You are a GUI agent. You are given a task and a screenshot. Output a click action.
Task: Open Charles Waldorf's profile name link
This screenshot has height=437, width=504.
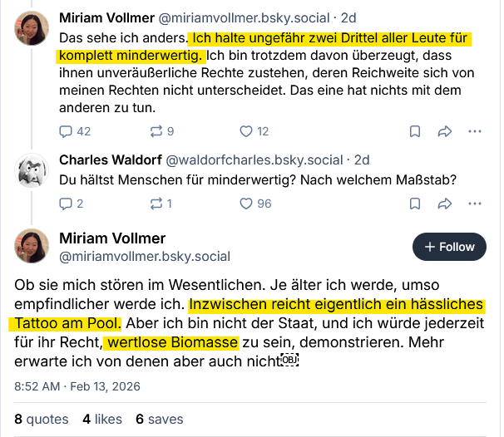(x=111, y=160)
